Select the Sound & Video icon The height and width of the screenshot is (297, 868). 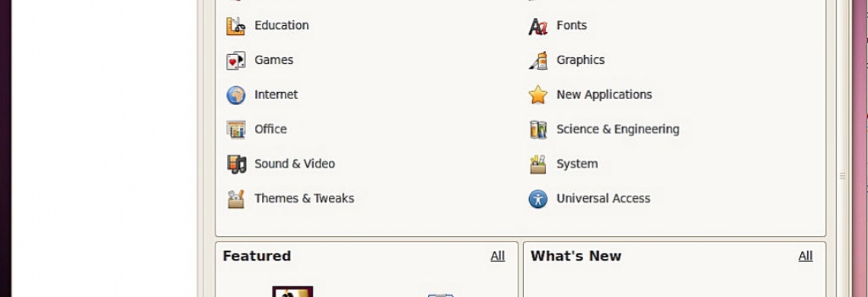tap(236, 164)
